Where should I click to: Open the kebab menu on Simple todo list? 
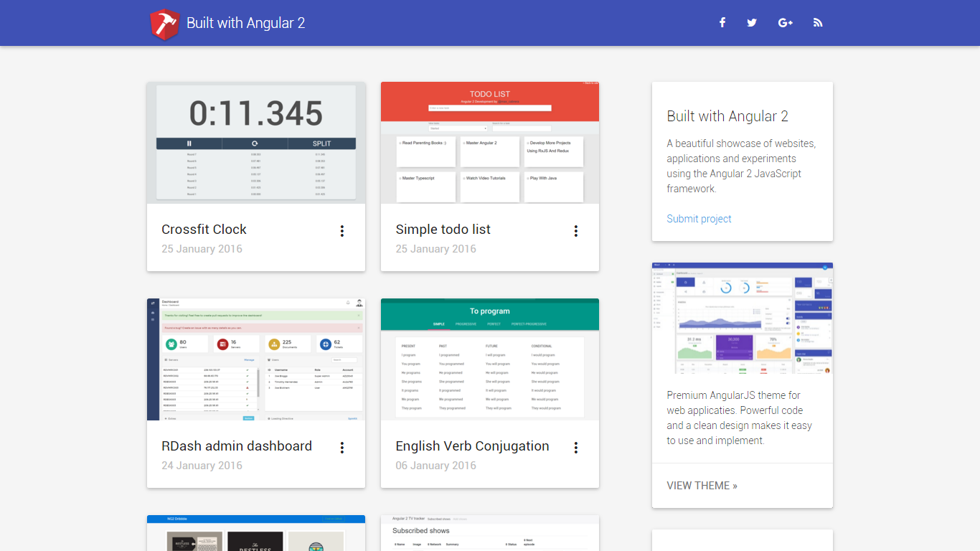click(576, 231)
